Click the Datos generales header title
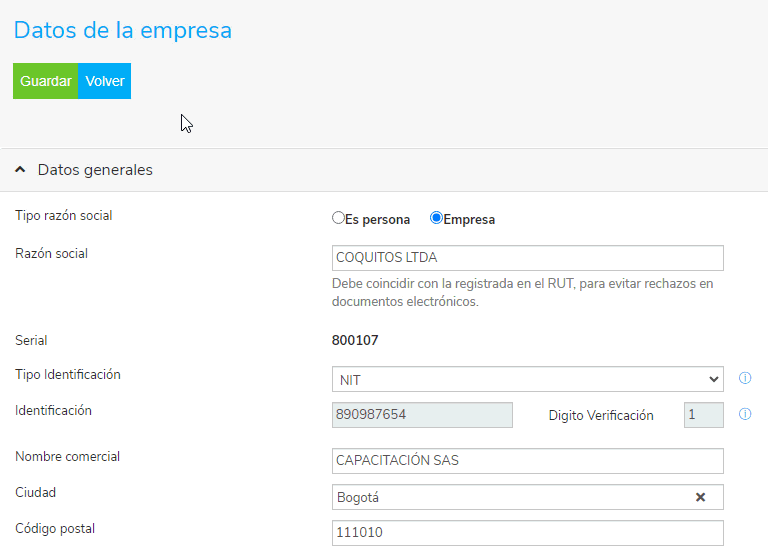This screenshot has height=556, width=768. point(95,170)
